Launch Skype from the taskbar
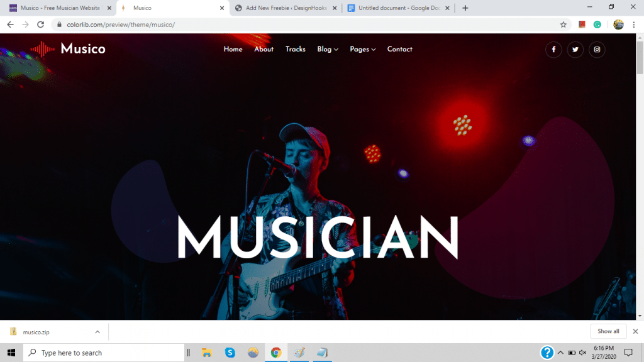 tap(230, 353)
